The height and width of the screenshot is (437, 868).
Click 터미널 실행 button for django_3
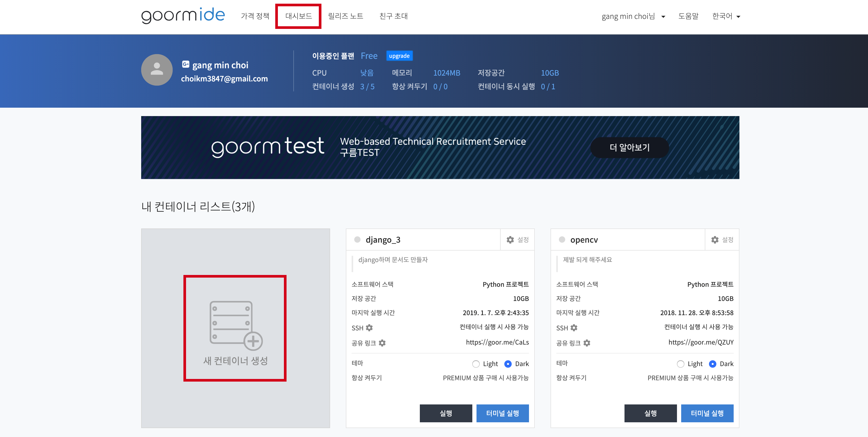pyautogui.click(x=502, y=413)
